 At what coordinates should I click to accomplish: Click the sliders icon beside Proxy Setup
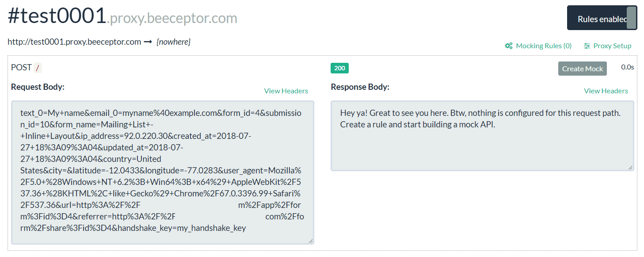click(587, 46)
